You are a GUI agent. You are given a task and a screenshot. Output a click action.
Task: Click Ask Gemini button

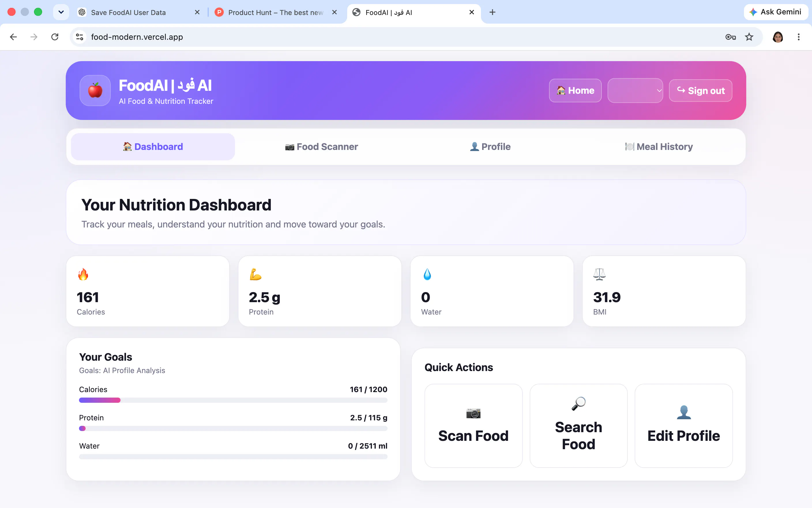click(x=776, y=12)
